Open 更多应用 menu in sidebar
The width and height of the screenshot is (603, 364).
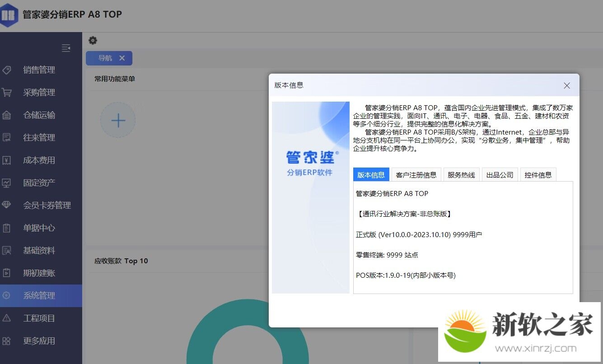pyautogui.click(x=41, y=341)
